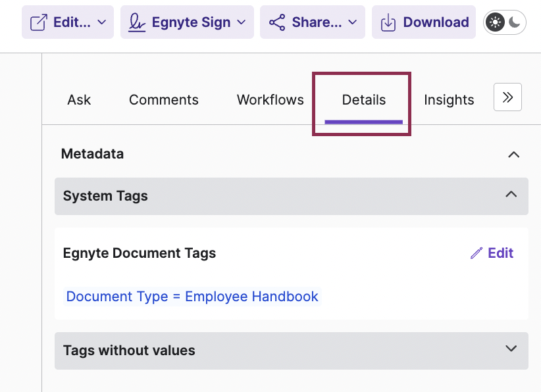The image size is (541, 392).
Task: Open the Edit... dropdown arrow
Action: coord(101,22)
